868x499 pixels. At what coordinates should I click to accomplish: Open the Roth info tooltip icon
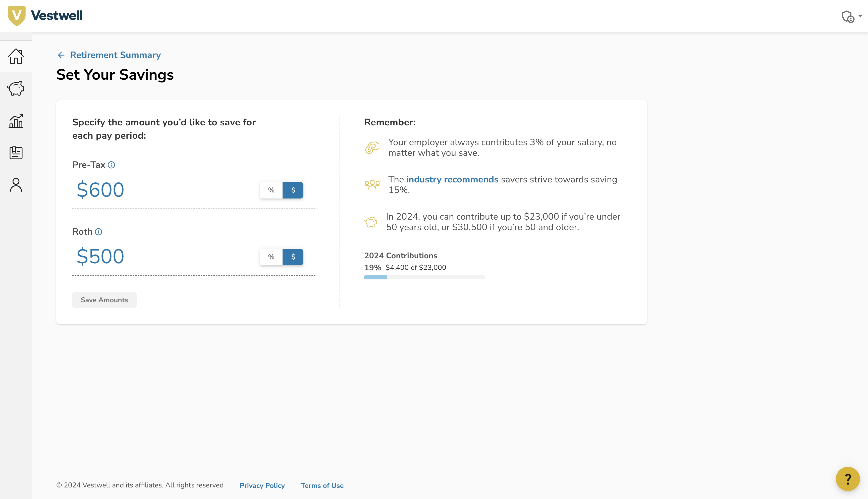pos(99,232)
